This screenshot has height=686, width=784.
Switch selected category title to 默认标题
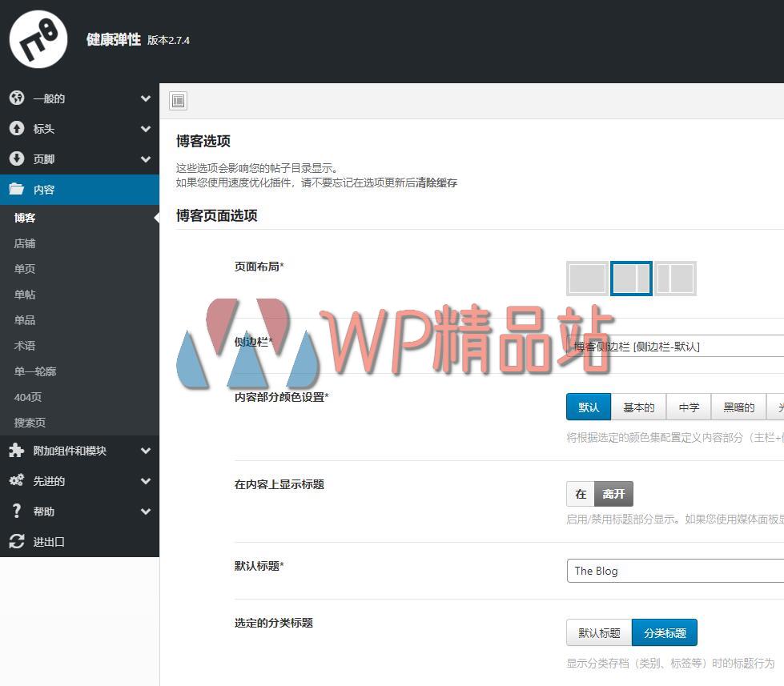click(597, 632)
